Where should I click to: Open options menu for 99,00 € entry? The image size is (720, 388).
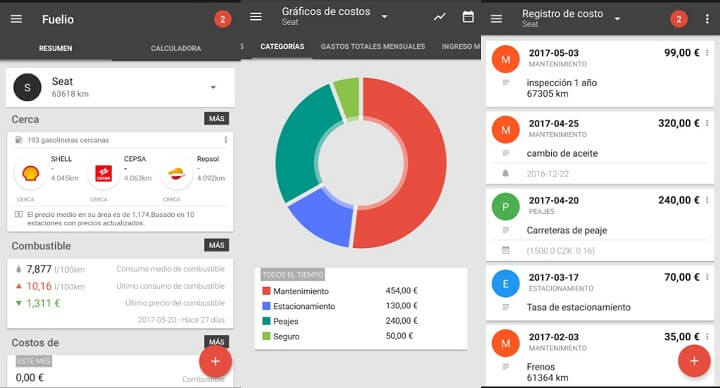707,53
